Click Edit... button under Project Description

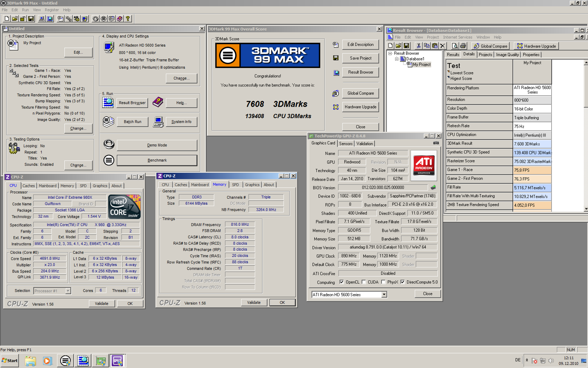click(x=78, y=52)
